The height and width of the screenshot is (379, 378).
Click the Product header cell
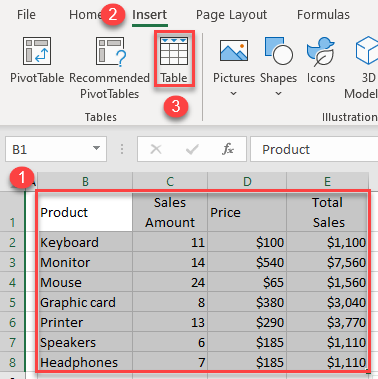(85, 212)
